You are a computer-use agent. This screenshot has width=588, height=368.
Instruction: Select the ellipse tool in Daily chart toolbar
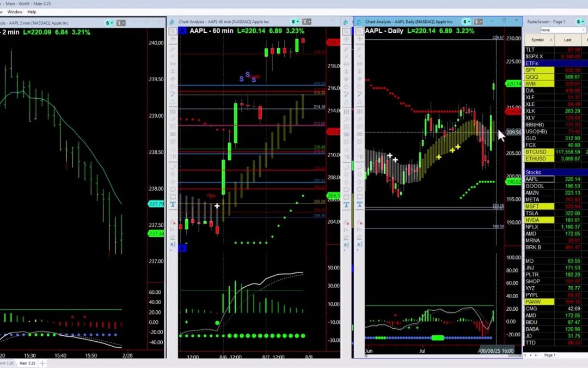point(359,189)
